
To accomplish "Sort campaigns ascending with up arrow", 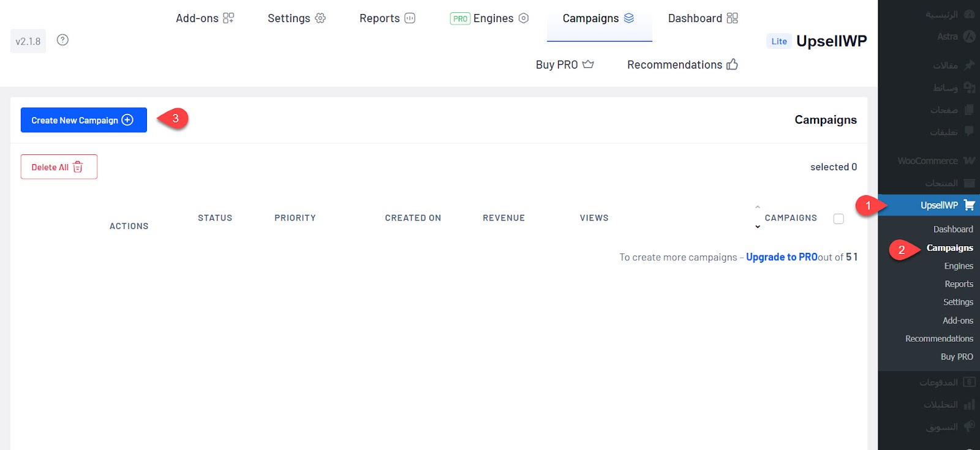I will tap(758, 208).
